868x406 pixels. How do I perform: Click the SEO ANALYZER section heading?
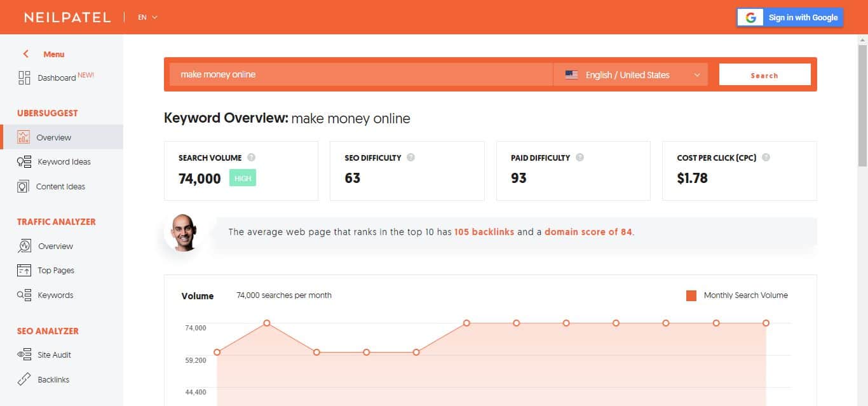click(48, 331)
